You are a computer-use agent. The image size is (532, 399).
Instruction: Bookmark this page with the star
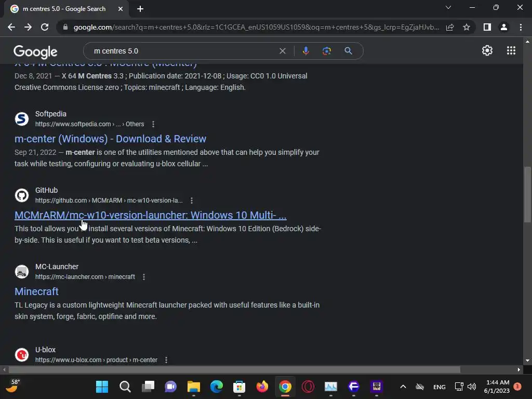click(x=467, y=27)
